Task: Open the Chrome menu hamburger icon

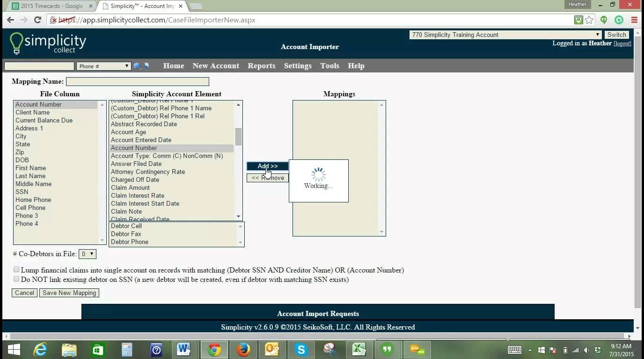Action: 634,20
